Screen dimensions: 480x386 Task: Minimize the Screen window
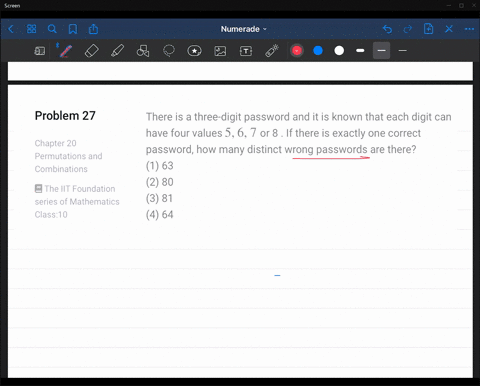449,6
